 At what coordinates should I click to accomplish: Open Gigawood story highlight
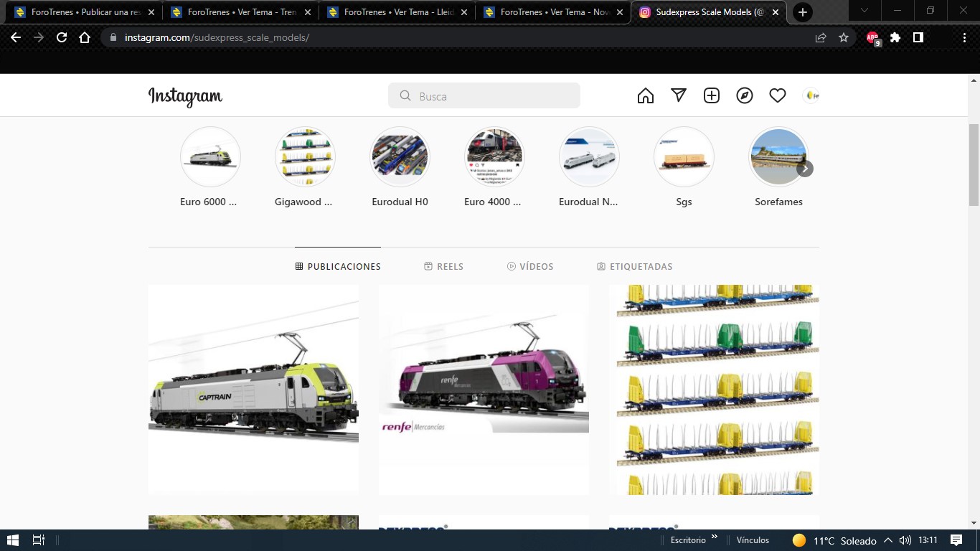point(305,157)
